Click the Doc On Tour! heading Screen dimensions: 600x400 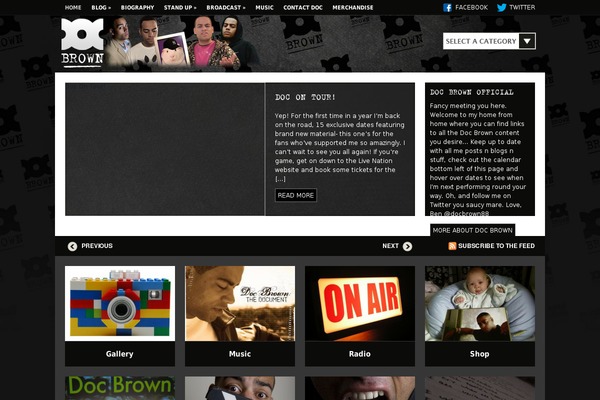(305, 97)
